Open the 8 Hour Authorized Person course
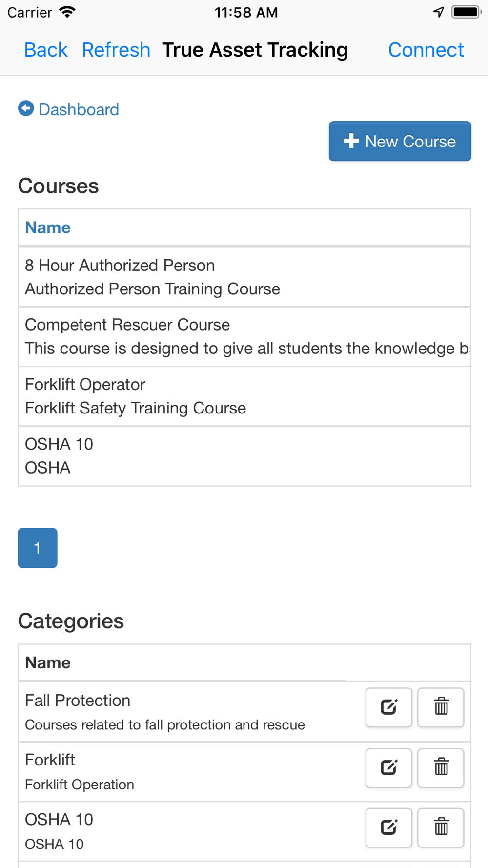The width and height of the screenshot is (488, 868). [x=244, y=277]
